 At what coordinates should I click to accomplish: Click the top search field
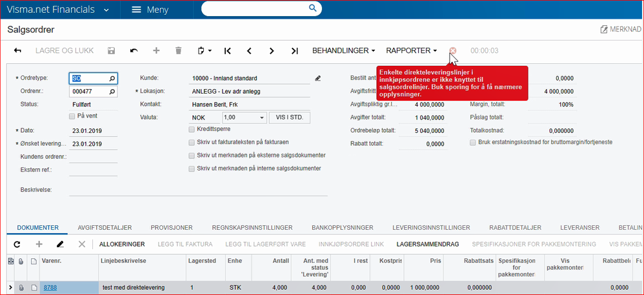pyautogui.click(x=258, y=9)
